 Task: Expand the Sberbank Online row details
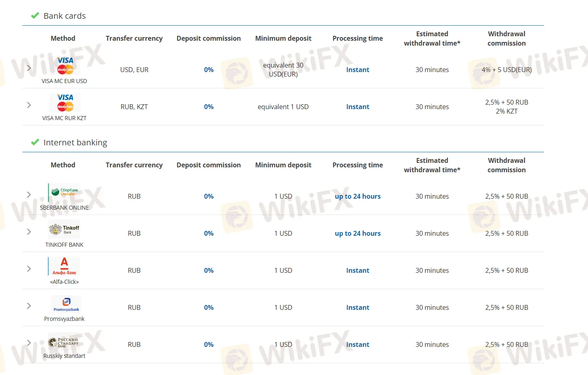(28, 195)
